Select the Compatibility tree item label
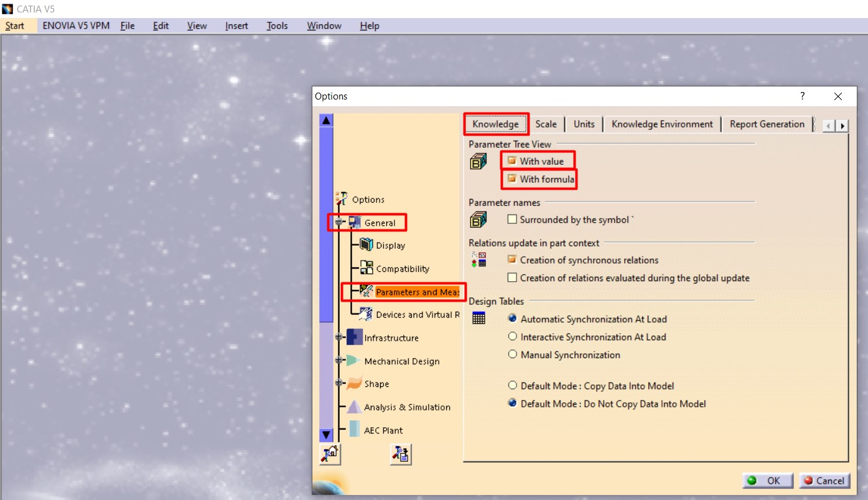 [x=403, y=269]
